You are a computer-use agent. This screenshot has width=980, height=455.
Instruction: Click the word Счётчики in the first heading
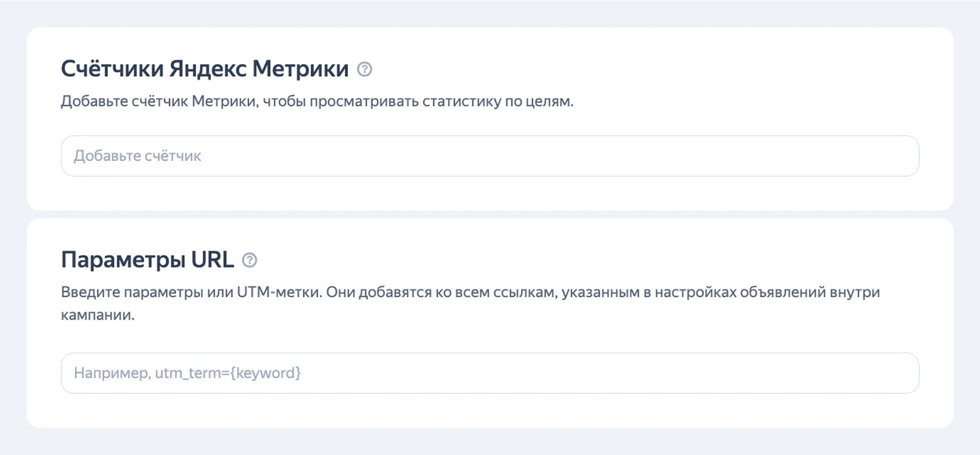(x=112, y=69)
